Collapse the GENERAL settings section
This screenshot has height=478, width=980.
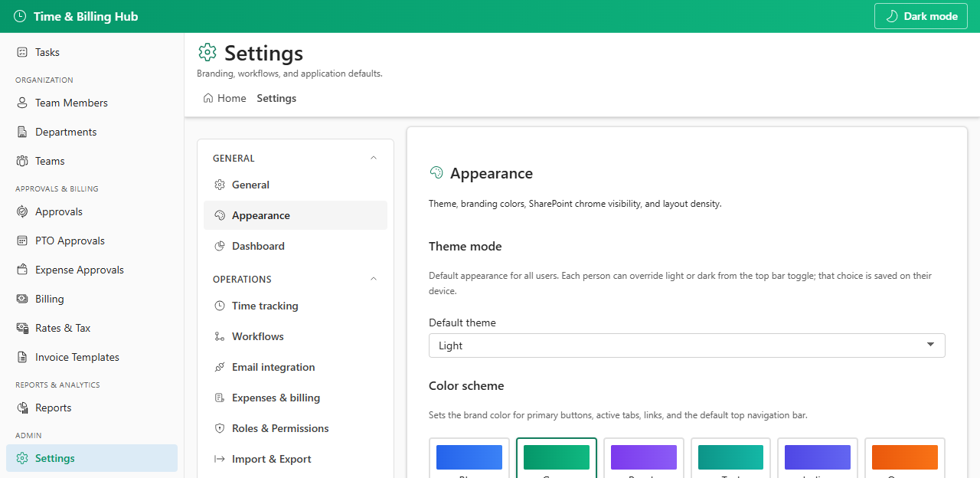tap(374, 158)
